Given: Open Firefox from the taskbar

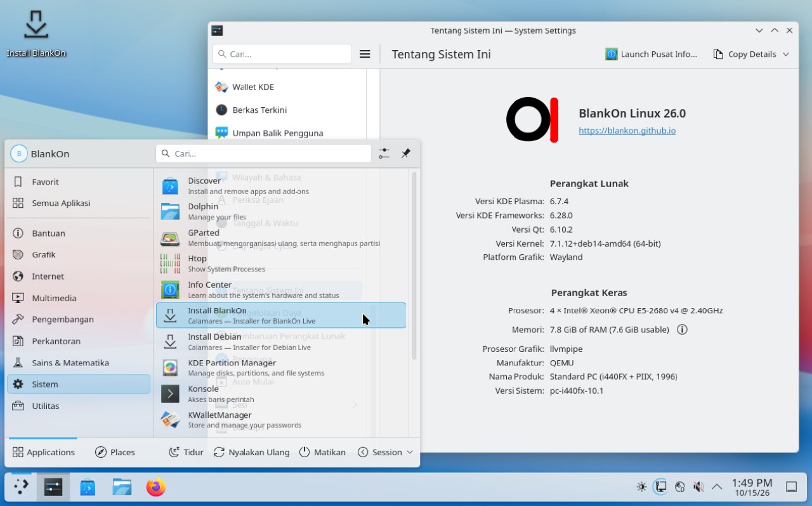Looking at the screenshot, I should 155,487.
